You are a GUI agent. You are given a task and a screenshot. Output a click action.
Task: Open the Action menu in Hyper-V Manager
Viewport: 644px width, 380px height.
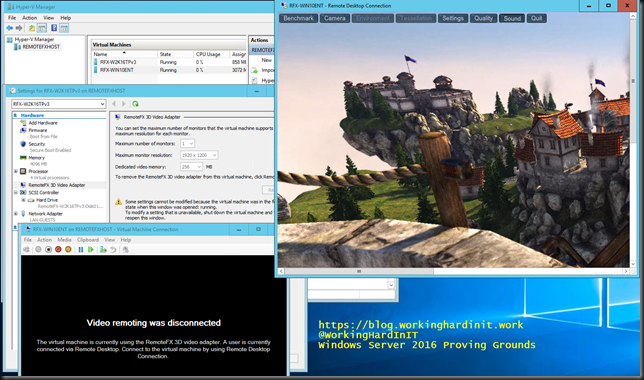point(29,18)
